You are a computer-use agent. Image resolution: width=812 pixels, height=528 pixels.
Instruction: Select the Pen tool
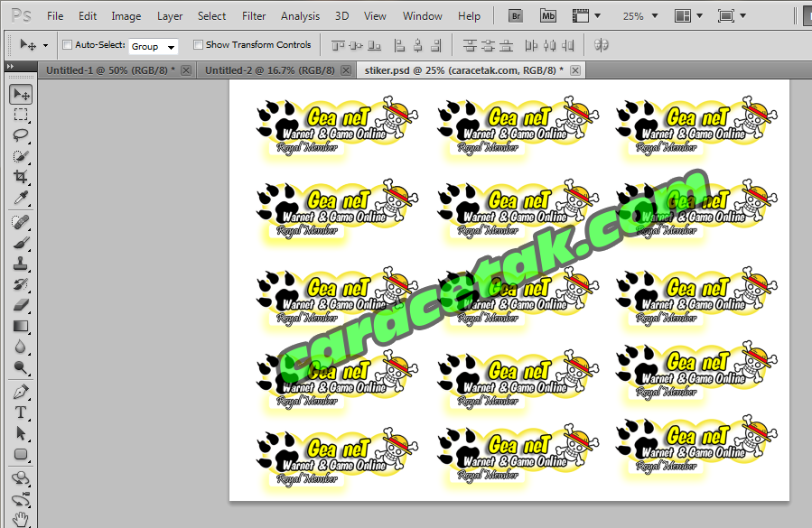(x=21, y=393)
